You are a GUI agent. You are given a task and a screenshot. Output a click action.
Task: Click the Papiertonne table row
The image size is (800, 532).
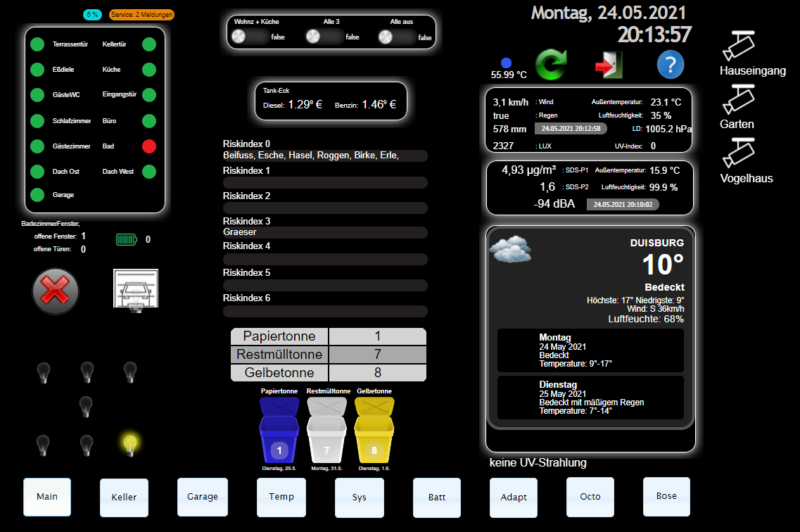(328, 336)
